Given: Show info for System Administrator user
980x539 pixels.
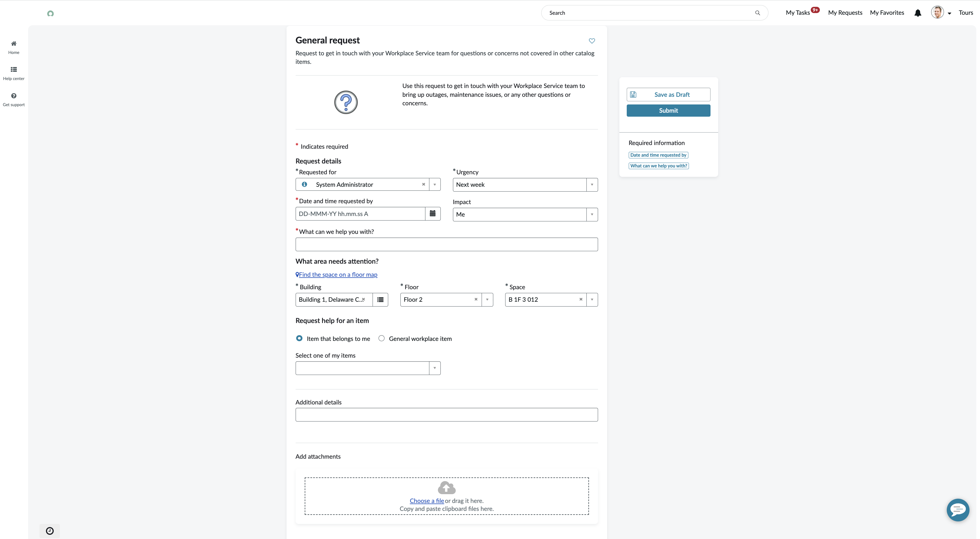Looking at the screenshot, I should (304, 184).
